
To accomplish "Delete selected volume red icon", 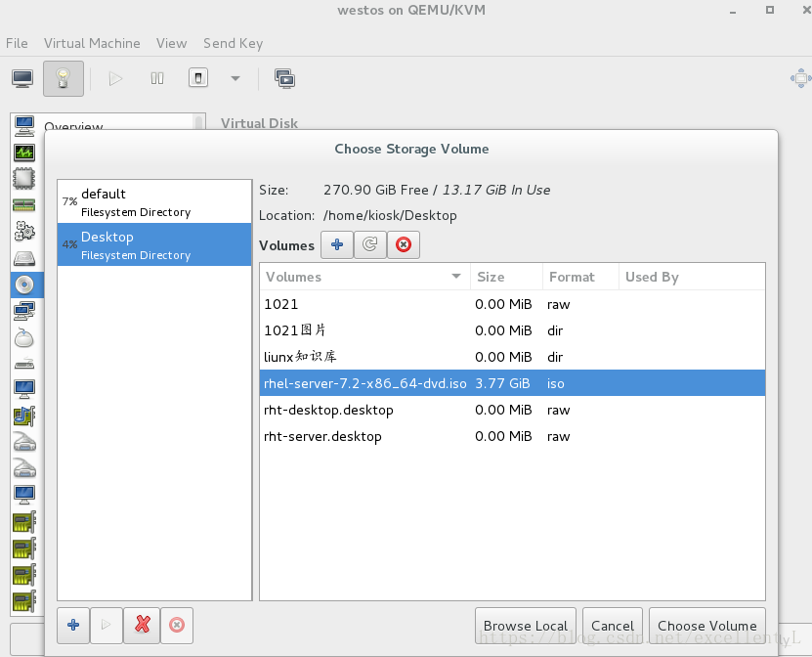I will click(404, 244).
